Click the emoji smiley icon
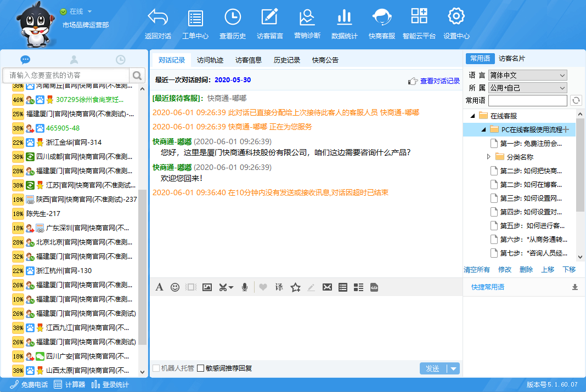This screenshot has width=586, height=392. [175, 287]
